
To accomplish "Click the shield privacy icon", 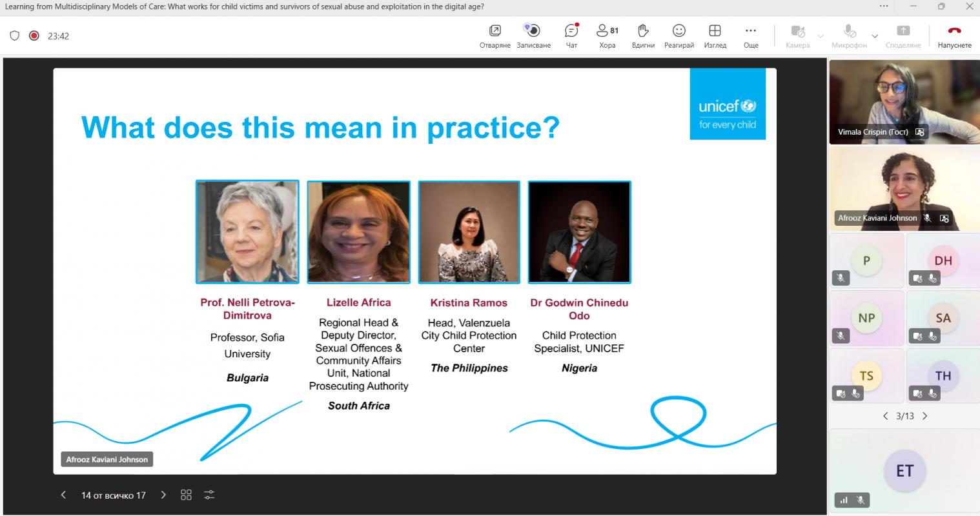I will click(14, 36).
